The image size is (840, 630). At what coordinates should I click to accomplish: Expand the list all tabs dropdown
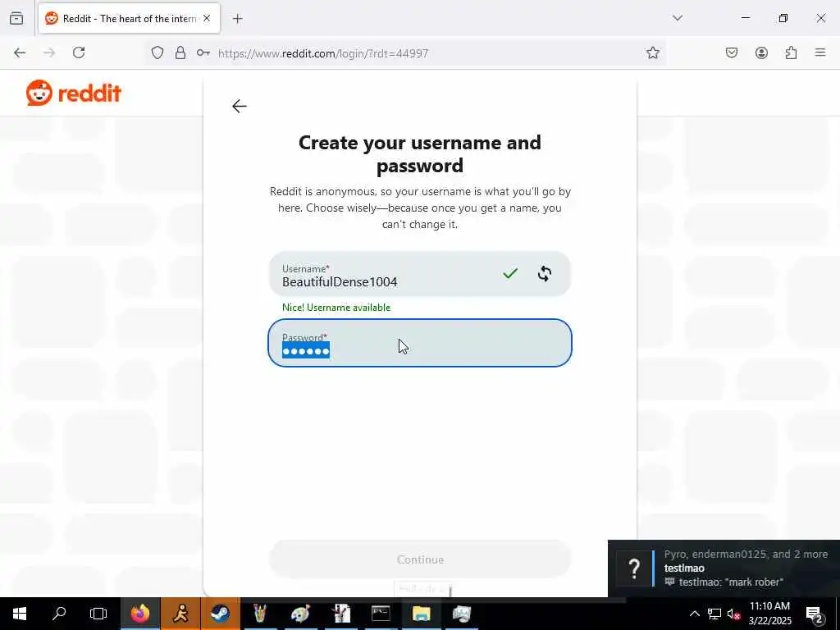[x=678, y=18]
